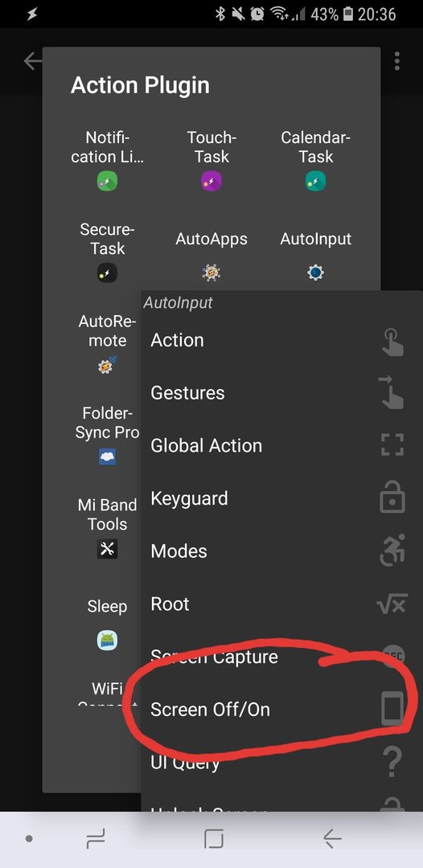Tap the SecureTask plugin icon

point(108,273)
